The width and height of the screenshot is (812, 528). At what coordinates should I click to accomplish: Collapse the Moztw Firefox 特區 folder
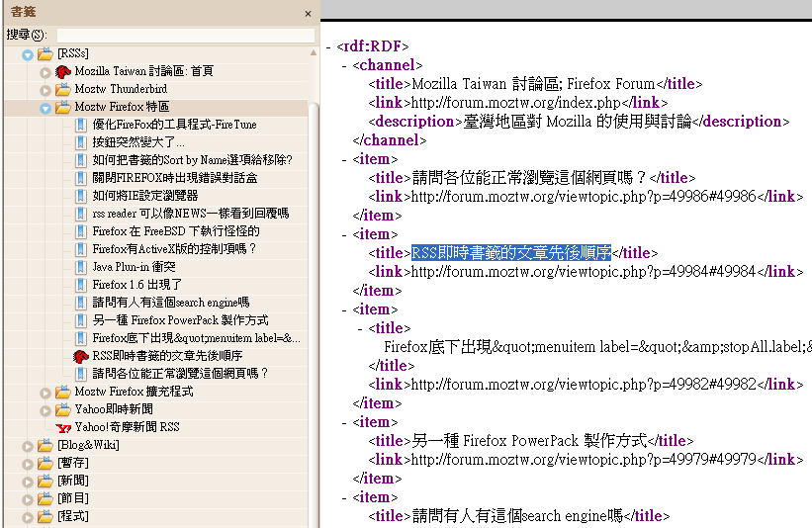(x=45, y=107)
